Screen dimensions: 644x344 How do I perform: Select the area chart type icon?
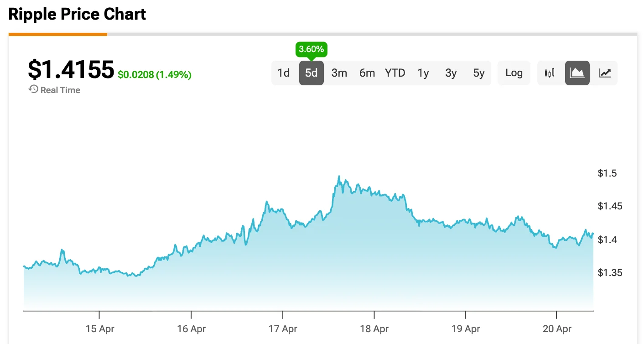pyautogui.click(x=577, y=73)
